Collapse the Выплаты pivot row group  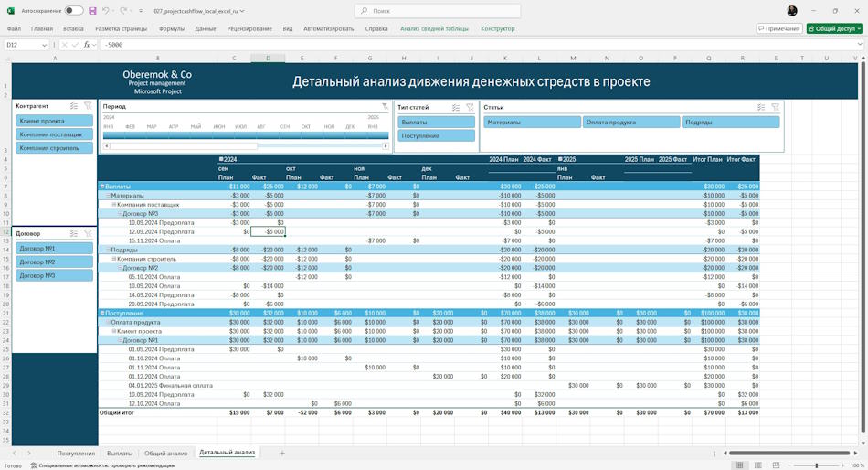click(x=102, y=187)
